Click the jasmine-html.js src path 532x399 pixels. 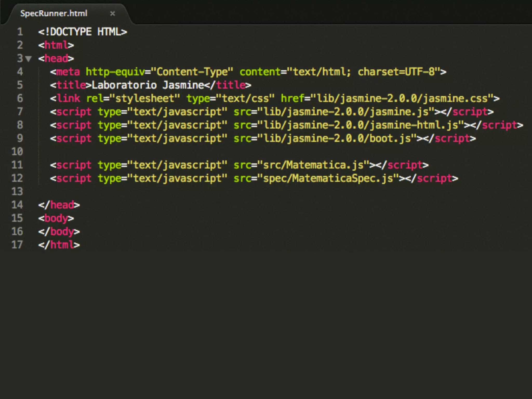[x=361, y=125]
